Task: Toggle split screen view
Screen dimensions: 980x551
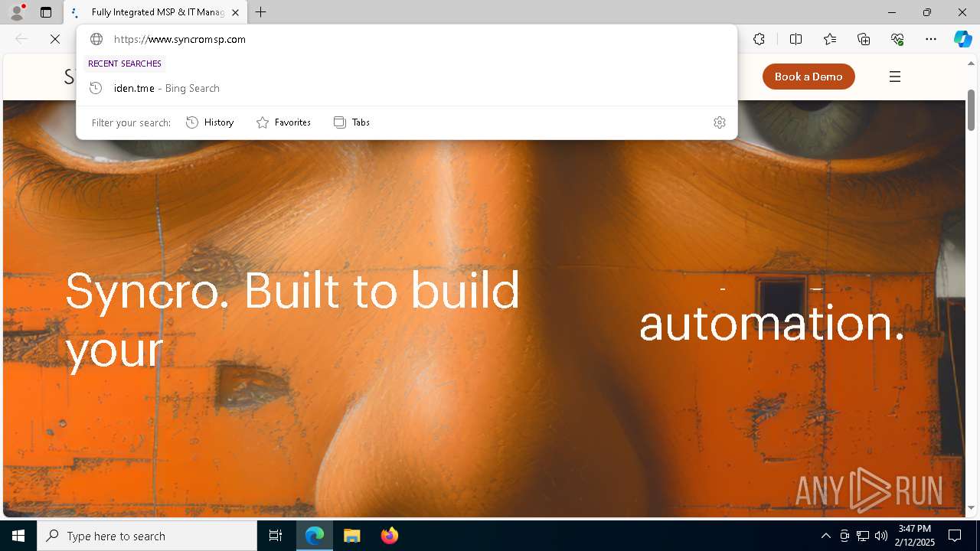Action: pos(795,39)
